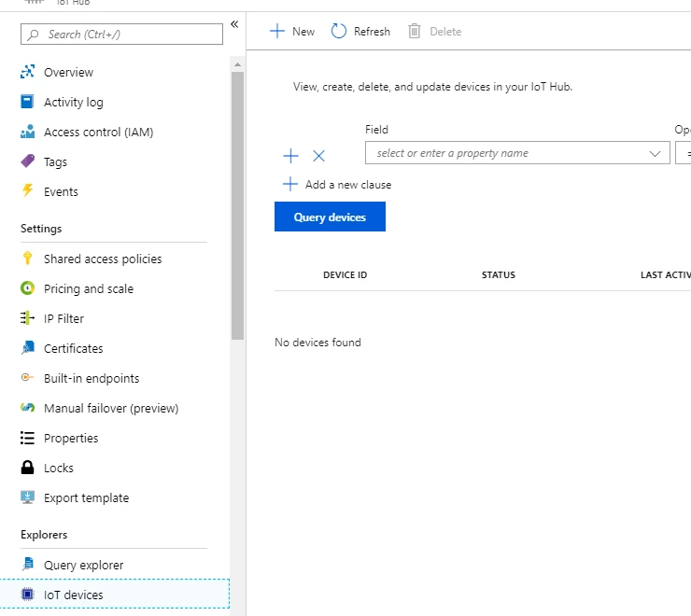Click the Pricing and scale green icon
This screenshot has width=691, height=616.
point(27,288)
